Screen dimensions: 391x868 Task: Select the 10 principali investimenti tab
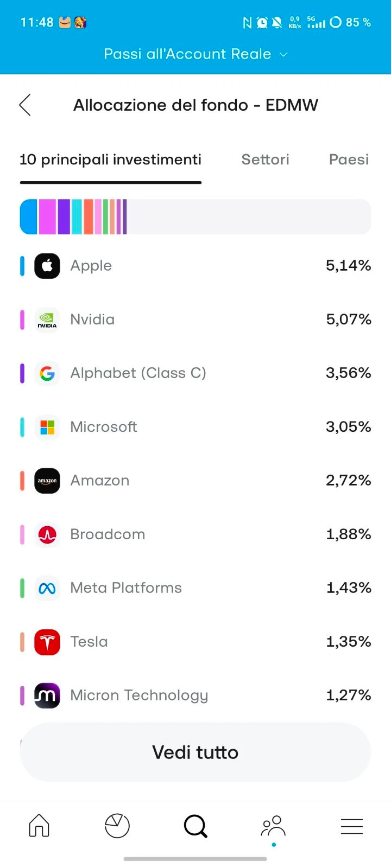(110, 159)
